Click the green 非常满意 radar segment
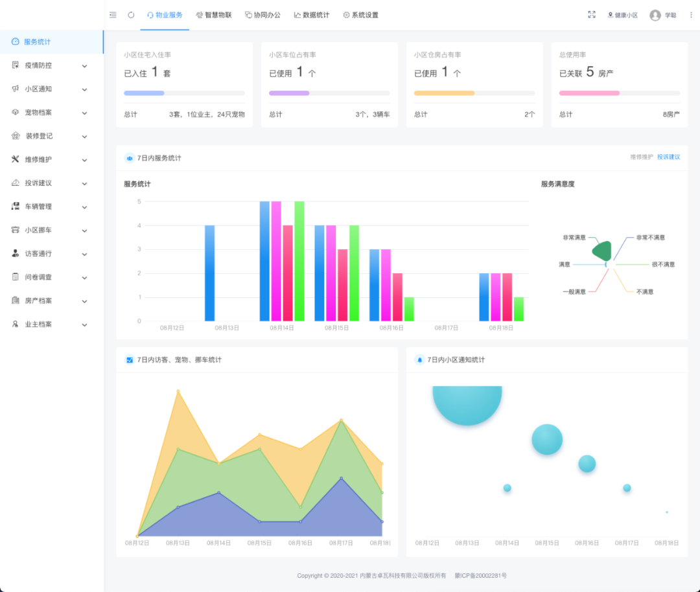This screenshot has width=700, height=592. click(602, 251)
